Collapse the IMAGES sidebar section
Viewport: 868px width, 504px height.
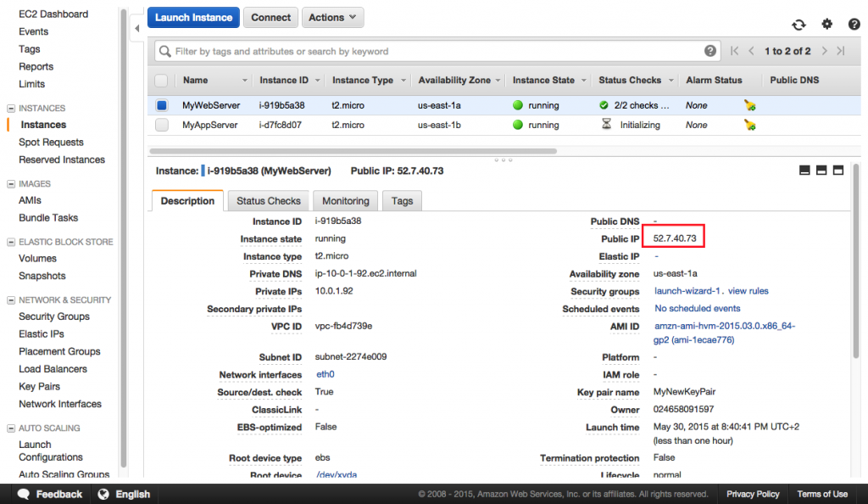[10, 184]
